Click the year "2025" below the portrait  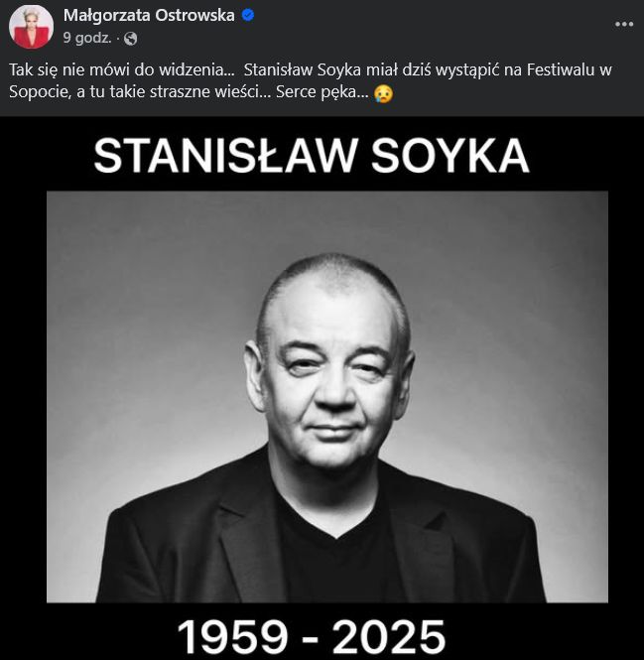pyautogui.click(x=389, y=637)
